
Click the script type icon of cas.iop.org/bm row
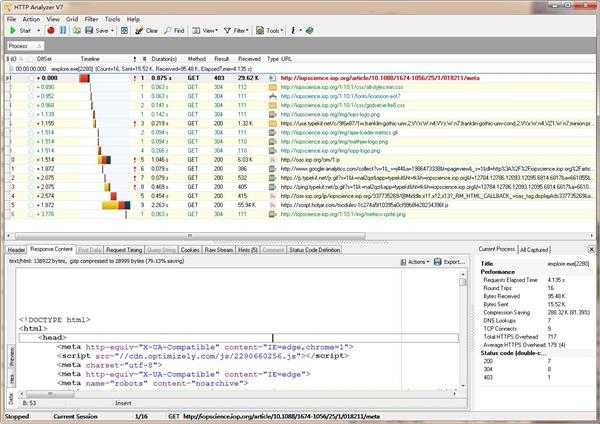click(x=272, y=160)
